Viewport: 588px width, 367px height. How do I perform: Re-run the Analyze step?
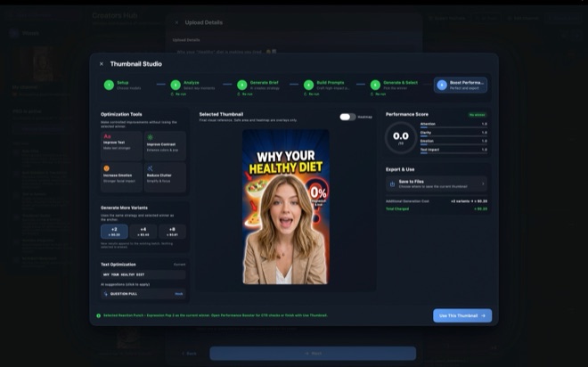coord(178,94)
